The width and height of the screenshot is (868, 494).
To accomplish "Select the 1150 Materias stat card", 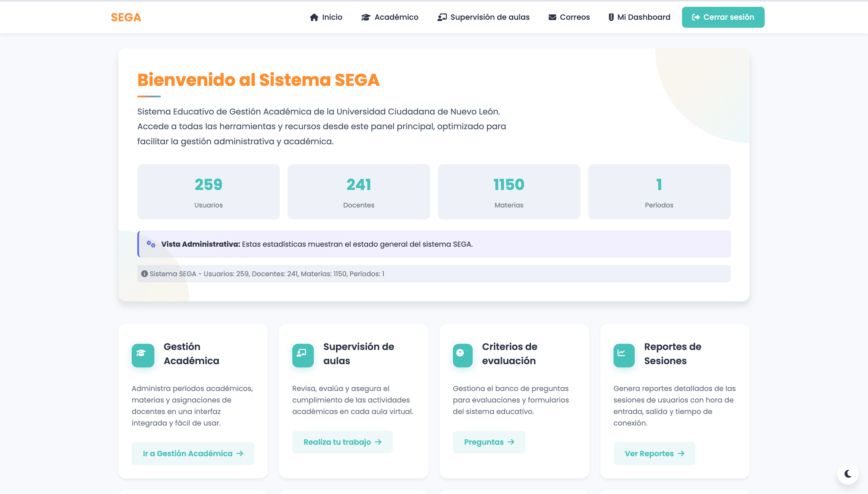I will (509, 192).
